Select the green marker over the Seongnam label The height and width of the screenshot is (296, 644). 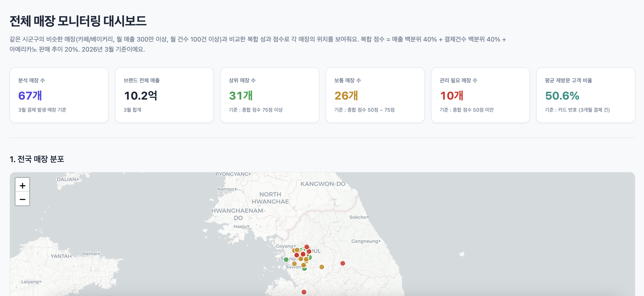pos(286,259)
